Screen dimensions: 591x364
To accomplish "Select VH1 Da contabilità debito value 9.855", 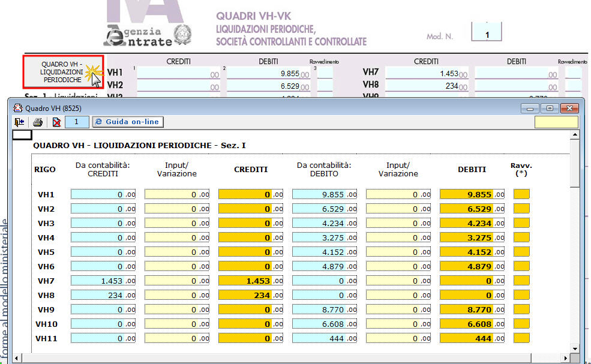I will 324,194.
